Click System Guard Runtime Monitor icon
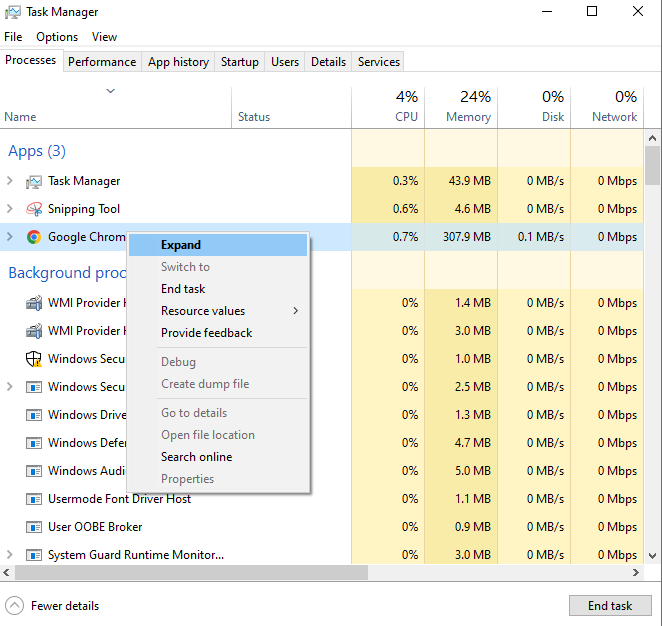 click(x=34, y=555)
